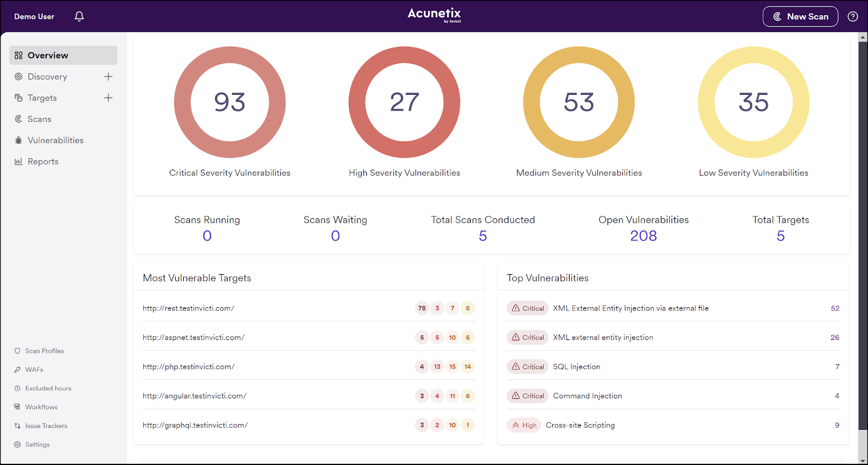Click Total Scans Conducted value 5

pyautogui.click(x=483, y=236)
